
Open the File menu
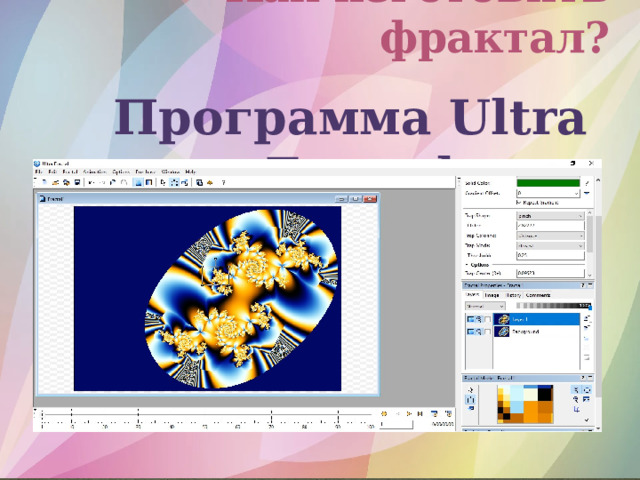38,172
